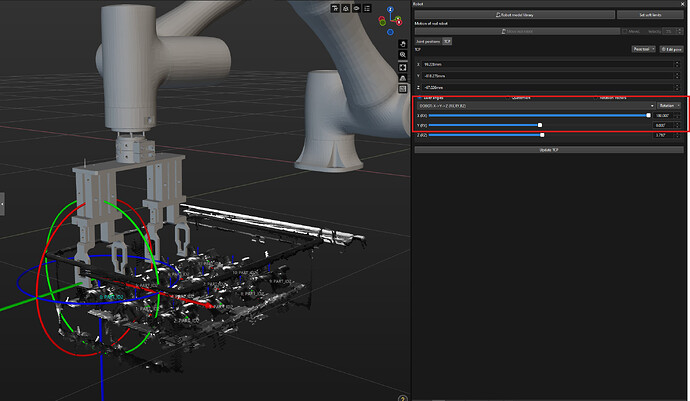Click the pan hand tool in viewport
The height and width of the screenshot is (401, 690).
coord(402,45)
